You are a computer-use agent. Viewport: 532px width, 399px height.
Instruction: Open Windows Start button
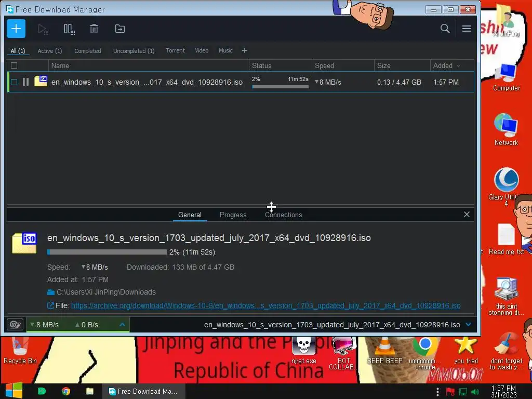point(14,391)
